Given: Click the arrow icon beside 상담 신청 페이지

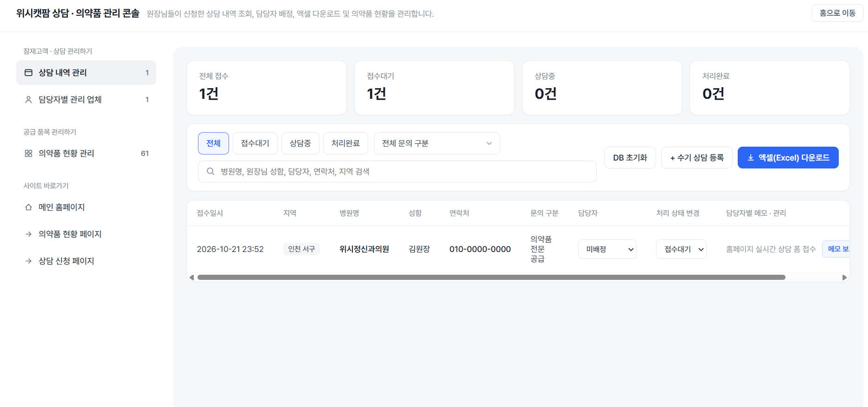Looking at the screenshot, I should tap(28, 261).
